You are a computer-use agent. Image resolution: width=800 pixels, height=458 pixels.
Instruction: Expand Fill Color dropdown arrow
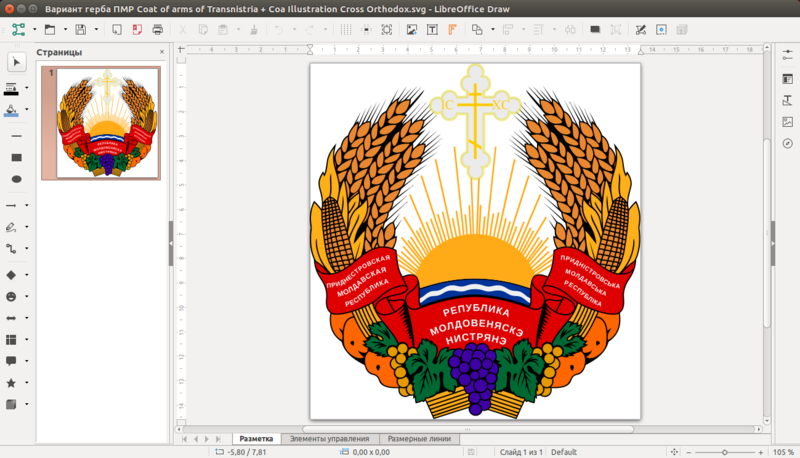tap(27, 109)
